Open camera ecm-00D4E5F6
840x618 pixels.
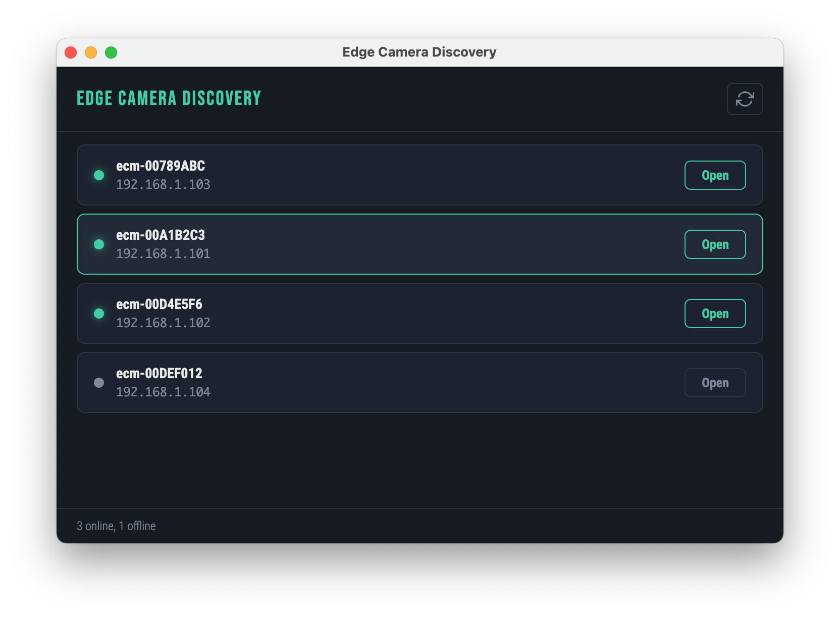click(x=715, y=314)
